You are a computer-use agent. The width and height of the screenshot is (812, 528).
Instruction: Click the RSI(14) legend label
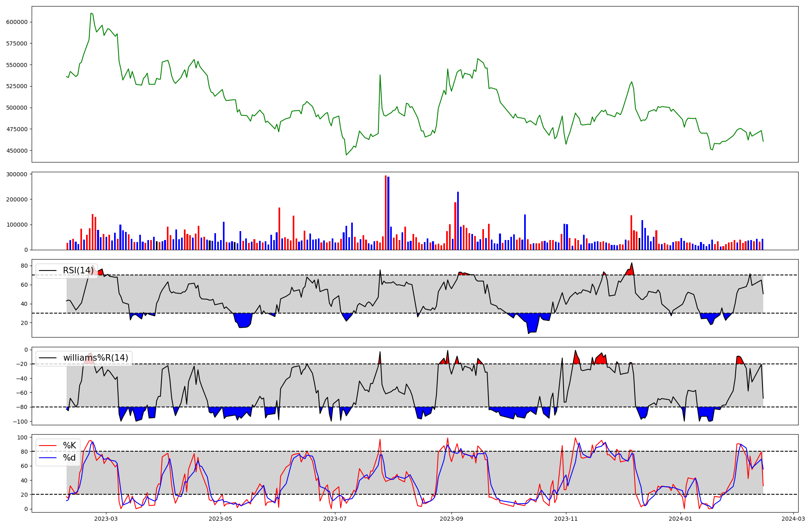(78, 270)
